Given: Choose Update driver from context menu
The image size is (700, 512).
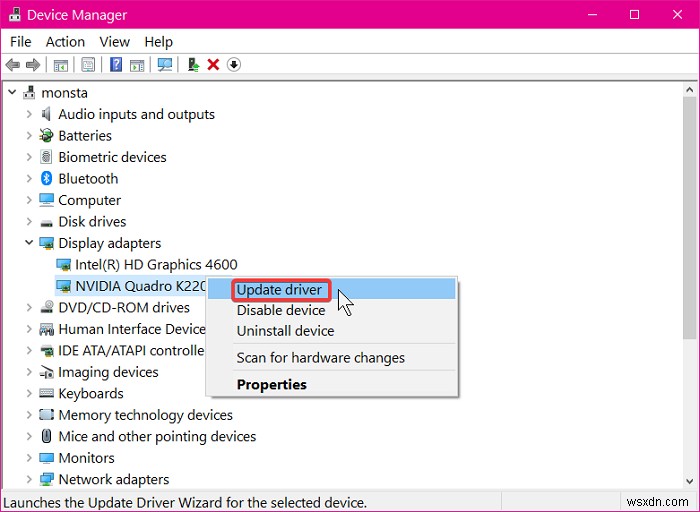Looking at the screenshot, I should (x=332, y=290).
